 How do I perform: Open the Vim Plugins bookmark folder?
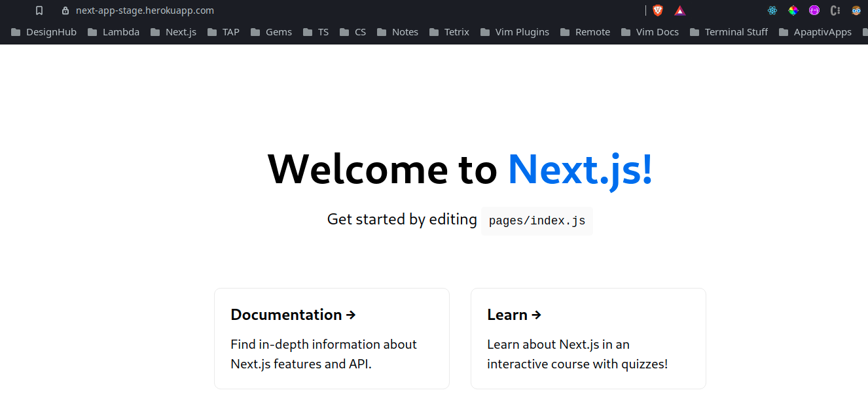515,32
